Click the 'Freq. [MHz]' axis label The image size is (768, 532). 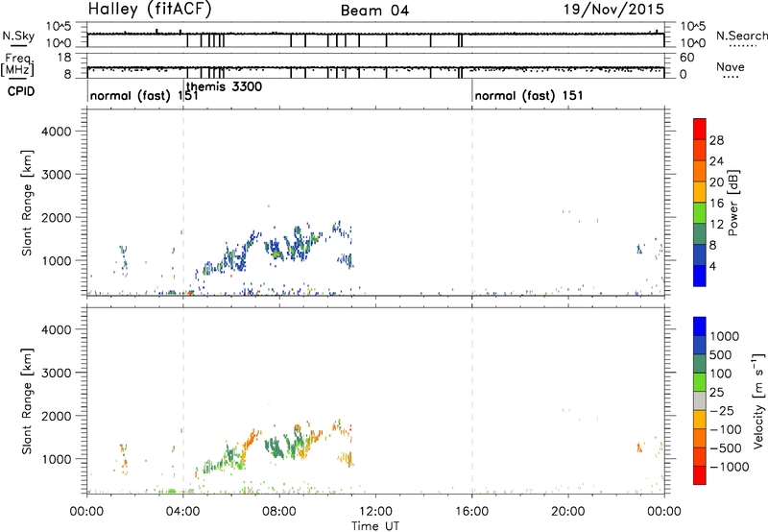tap(17, 64)
